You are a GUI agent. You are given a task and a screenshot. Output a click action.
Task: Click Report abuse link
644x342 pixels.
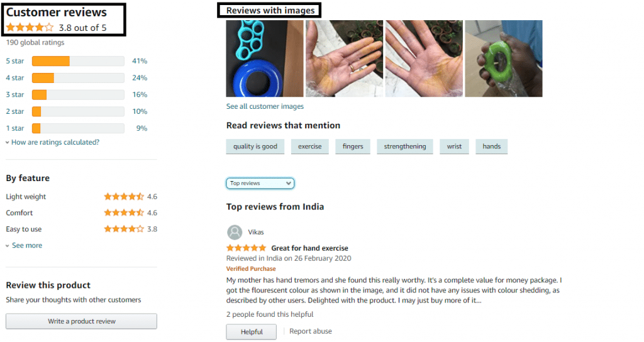coord(311,331)
